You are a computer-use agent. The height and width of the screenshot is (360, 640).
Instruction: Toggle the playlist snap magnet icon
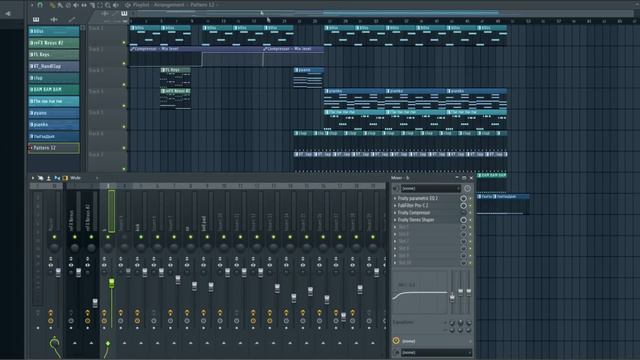(x=40, y=5)
